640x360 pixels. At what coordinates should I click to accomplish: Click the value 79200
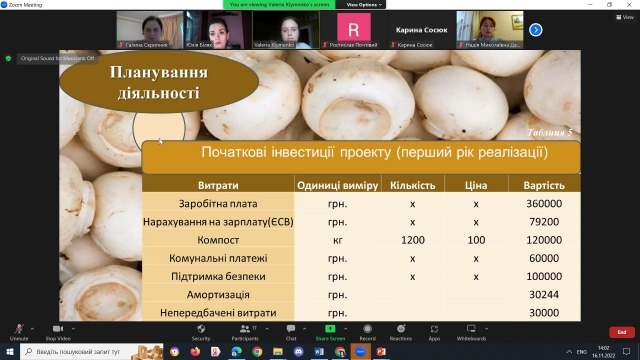tap(544, 222)
